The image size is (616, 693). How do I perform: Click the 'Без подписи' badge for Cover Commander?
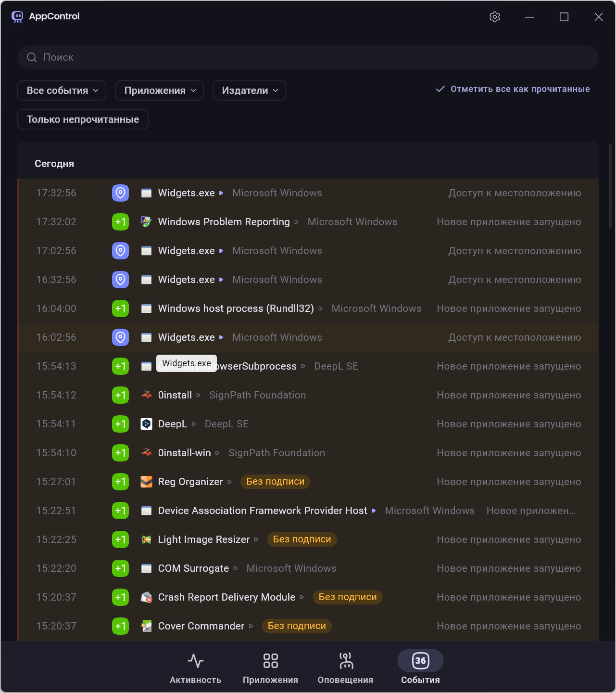pos(297,626)
